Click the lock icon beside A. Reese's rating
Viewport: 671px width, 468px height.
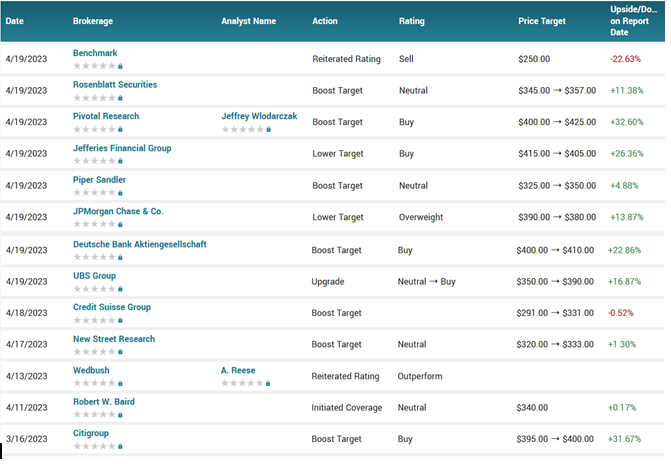point(268,383)
